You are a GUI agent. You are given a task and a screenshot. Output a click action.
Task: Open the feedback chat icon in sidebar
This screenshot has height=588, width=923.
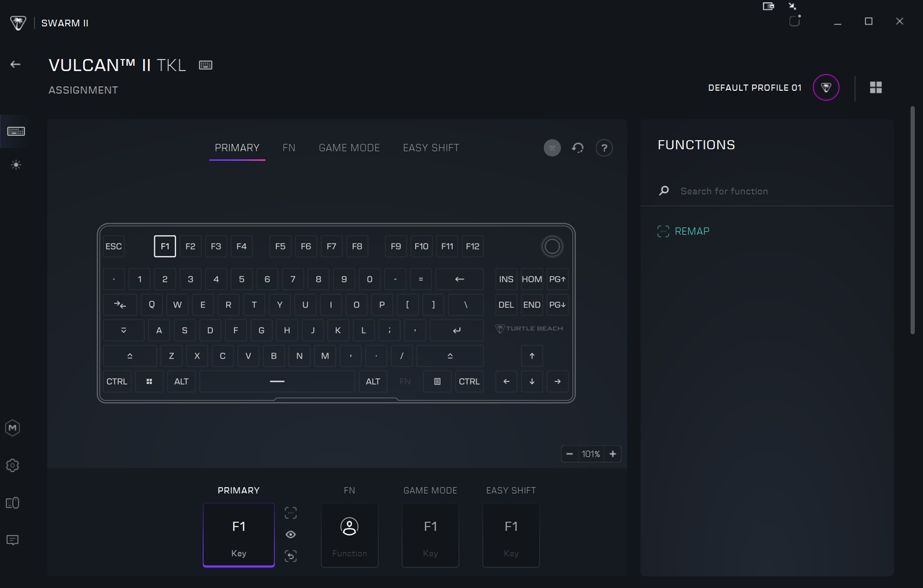(x=13, y=540)
